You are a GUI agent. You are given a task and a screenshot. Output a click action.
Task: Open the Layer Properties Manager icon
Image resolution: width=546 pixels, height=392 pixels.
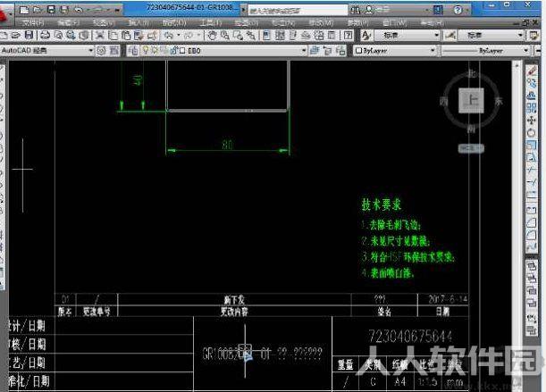(132, 50)
